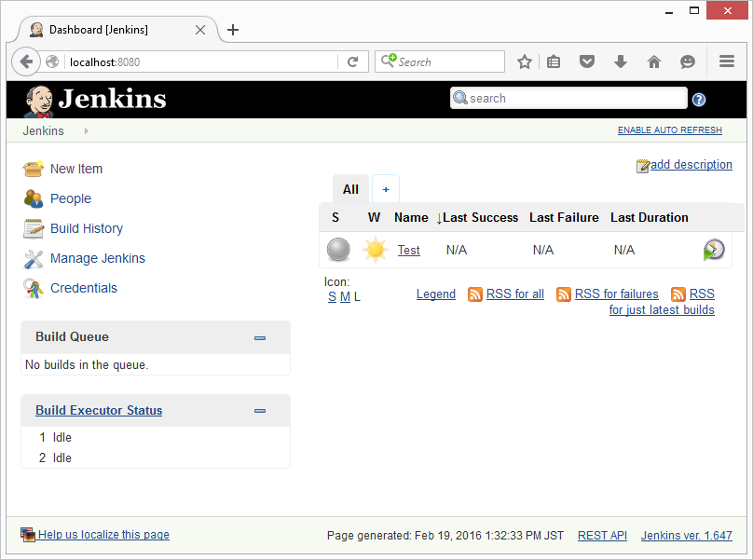Viewport: 753px width, 560px height.
Task: Schedule a build for Test job
Action: pos(714,250)
